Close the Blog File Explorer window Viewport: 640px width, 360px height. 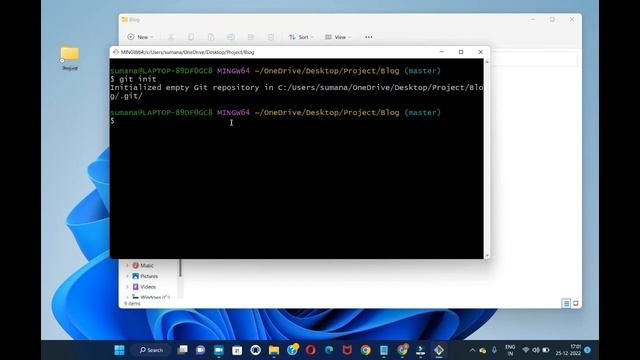click(x=572, y=20)
